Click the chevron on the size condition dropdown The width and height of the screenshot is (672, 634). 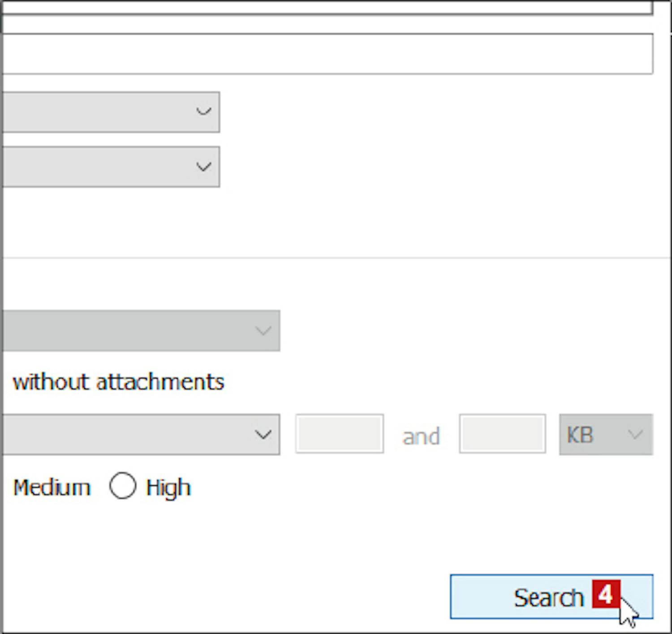263,434
